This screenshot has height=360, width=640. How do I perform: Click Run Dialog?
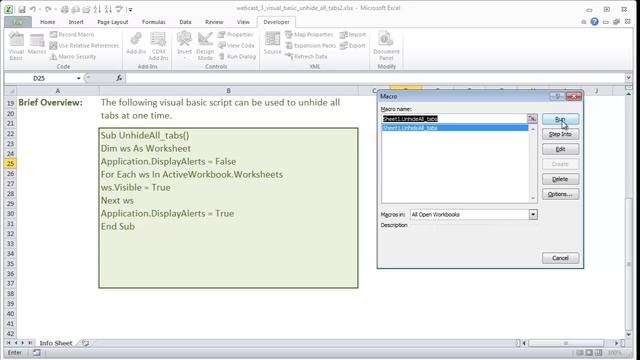[x=237, y=56]
